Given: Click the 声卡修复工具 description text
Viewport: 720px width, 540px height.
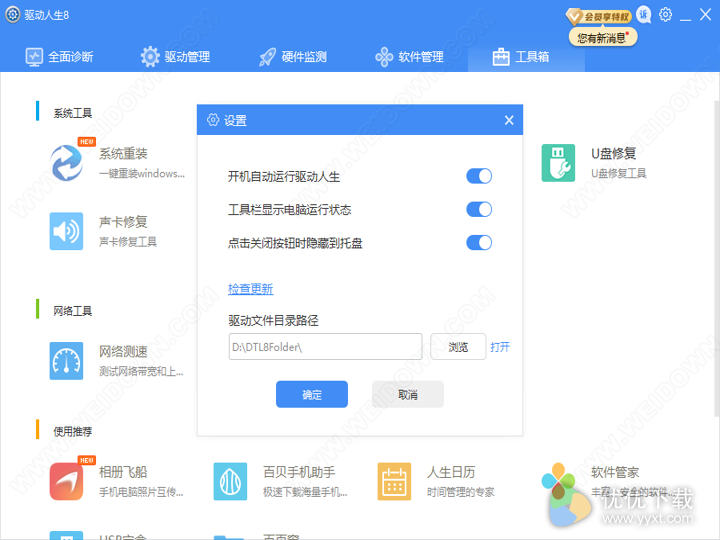Looking at the screenshot, I should pyautogui.click(x=128, y=242).
